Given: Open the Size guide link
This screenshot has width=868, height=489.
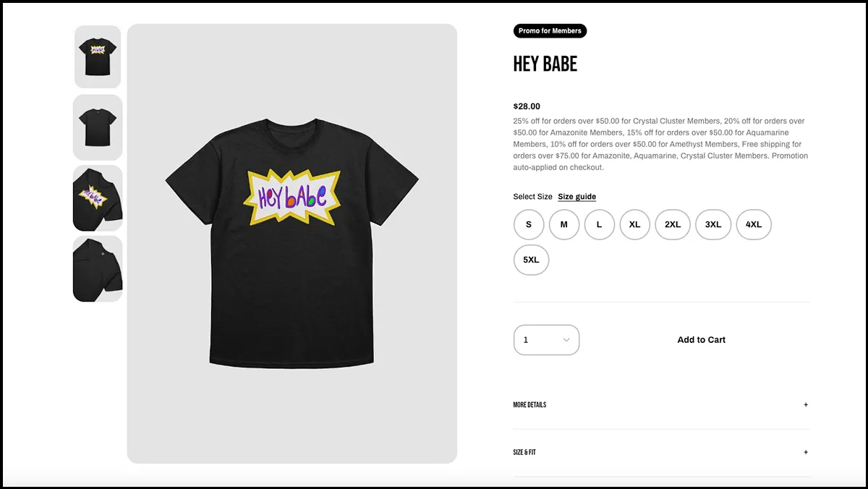Looking at the screenshot, I should pyautogui.click(x=576, y=197).
